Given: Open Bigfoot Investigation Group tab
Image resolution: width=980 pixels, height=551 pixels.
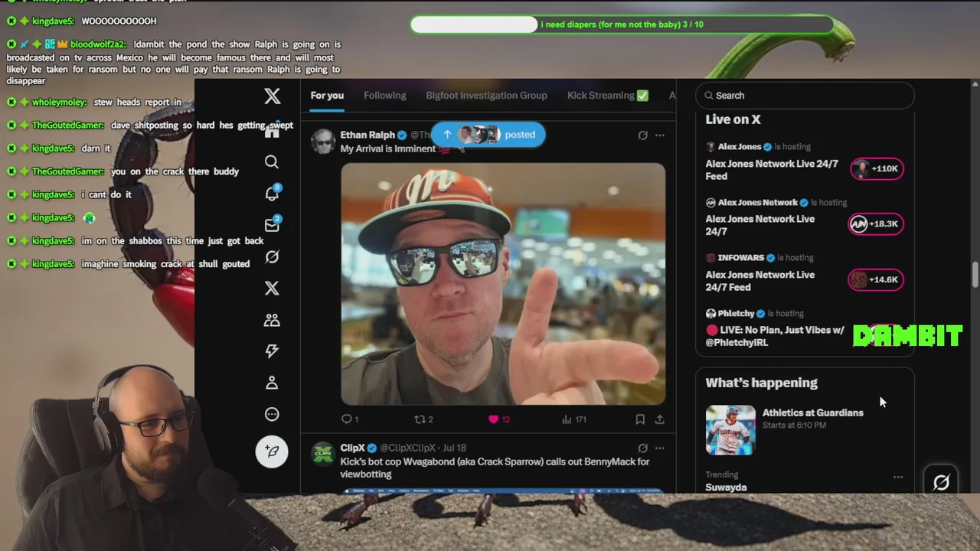Looking at the screenshot, I should point(486,96).
